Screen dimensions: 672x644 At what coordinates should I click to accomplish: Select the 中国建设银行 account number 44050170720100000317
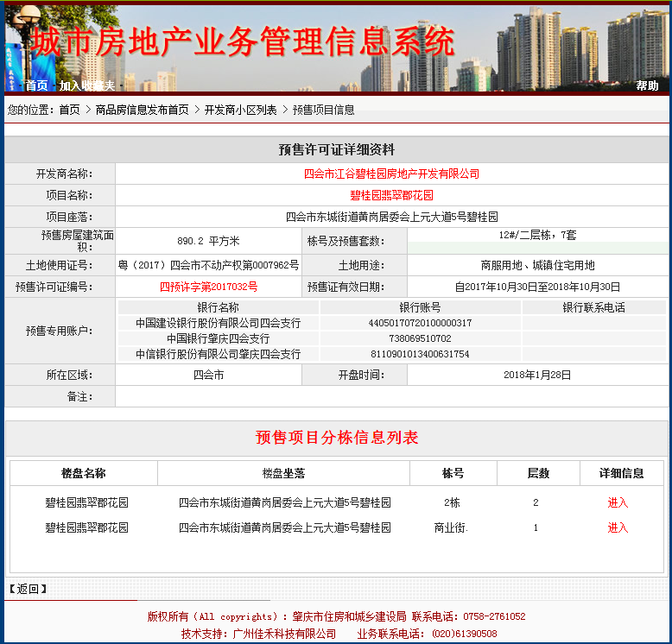pos(420,323)
